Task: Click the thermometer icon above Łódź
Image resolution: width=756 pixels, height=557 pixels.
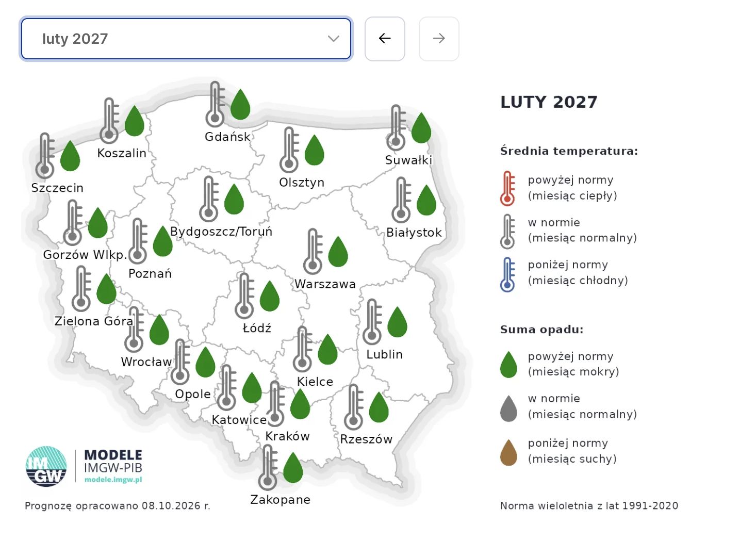Action: click(244, 296)
